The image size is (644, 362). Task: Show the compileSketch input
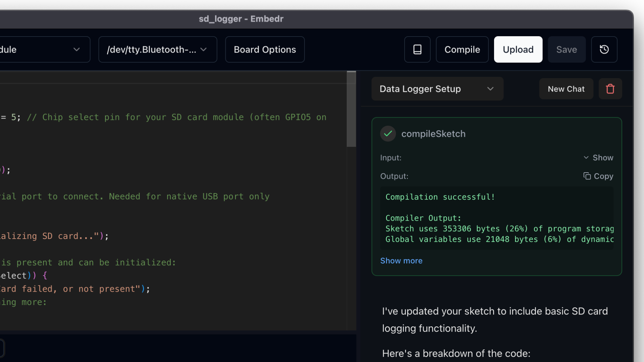(598, 158)
